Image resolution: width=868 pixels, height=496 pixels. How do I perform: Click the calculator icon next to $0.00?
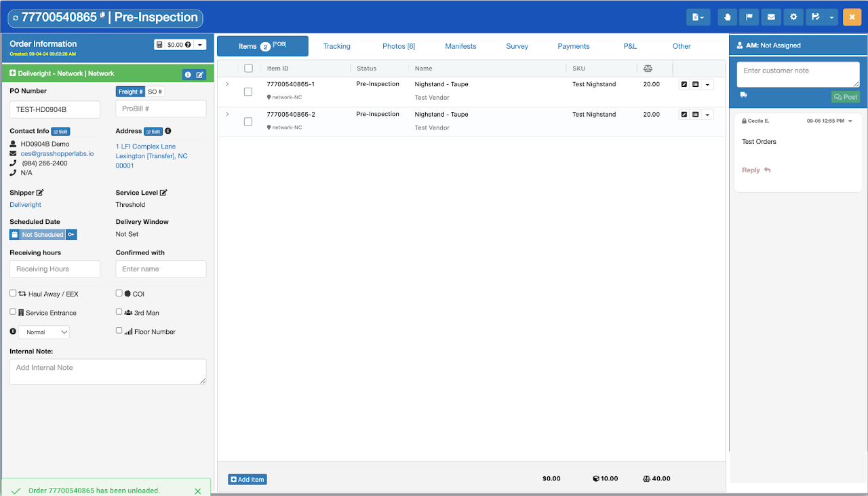(160, 45)
